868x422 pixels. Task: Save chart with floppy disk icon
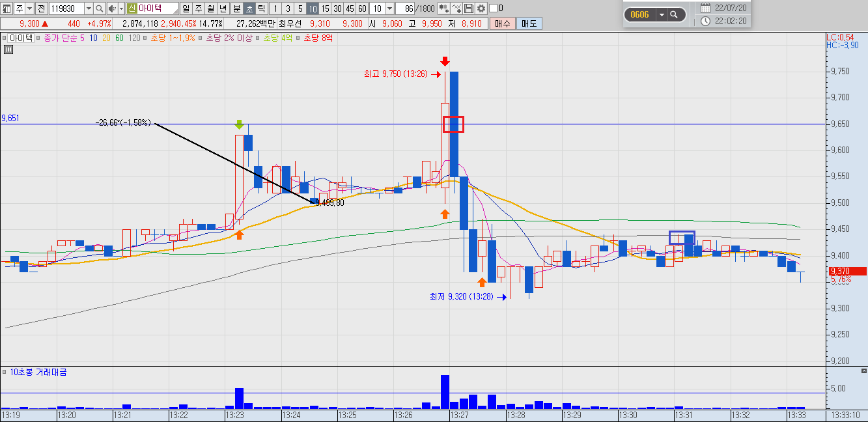pos(469,8)
